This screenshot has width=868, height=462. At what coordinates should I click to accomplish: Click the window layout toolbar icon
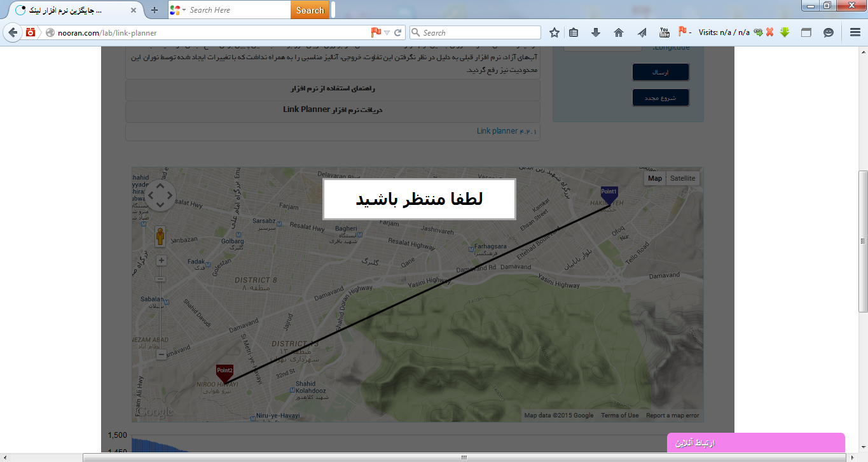(806, 32)
